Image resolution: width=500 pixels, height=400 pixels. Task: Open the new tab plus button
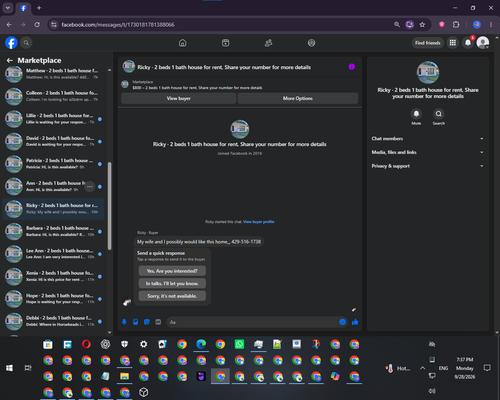coord(39,8)
